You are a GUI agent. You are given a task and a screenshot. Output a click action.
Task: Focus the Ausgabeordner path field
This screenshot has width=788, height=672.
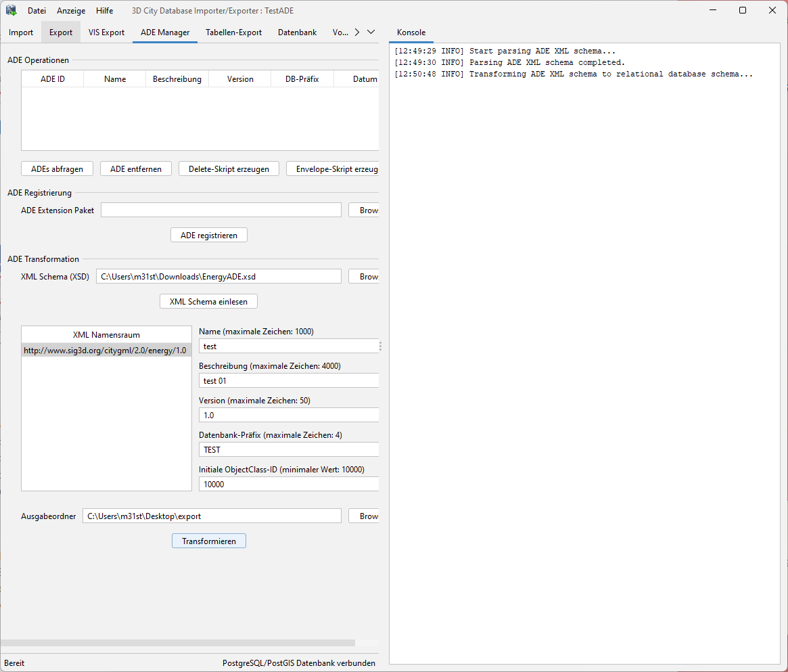point(212,516)
